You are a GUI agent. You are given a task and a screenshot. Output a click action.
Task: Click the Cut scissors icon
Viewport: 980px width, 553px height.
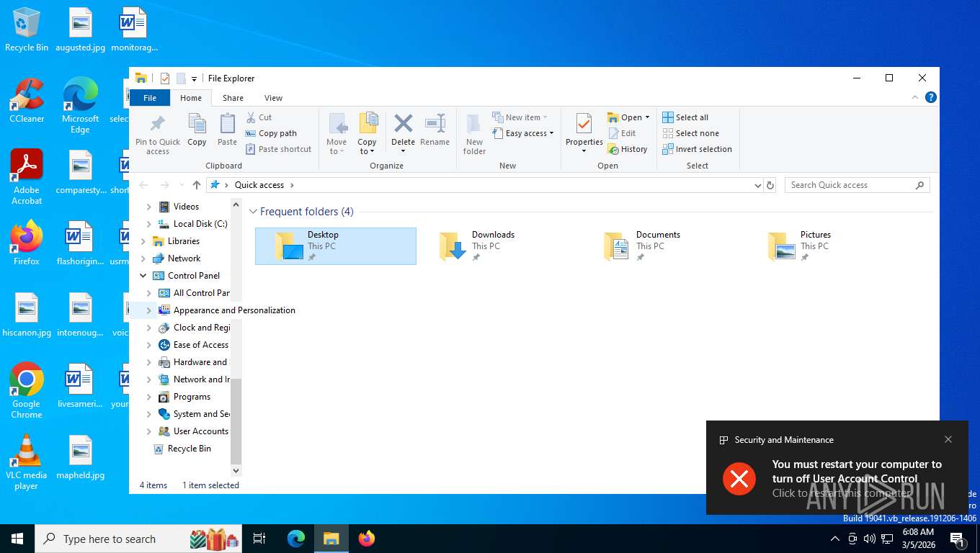(x=251, y=117)
